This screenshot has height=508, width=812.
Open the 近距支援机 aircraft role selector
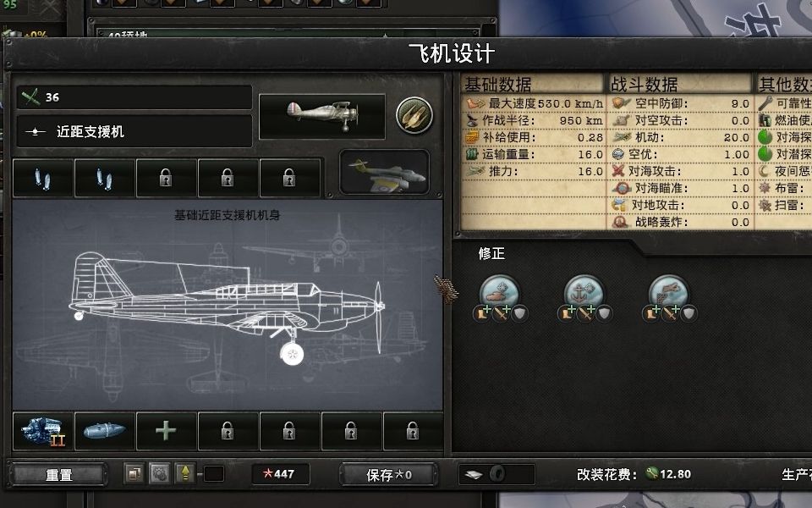[134, 132]
